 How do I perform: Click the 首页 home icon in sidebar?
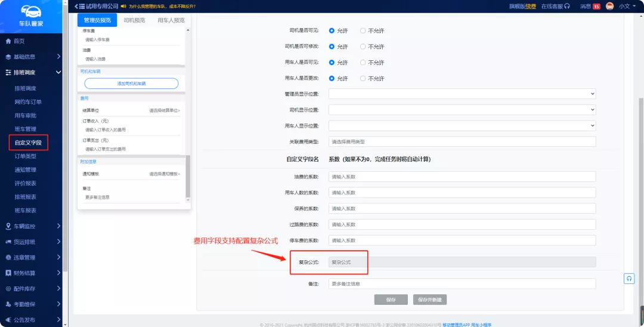point(8,41)
